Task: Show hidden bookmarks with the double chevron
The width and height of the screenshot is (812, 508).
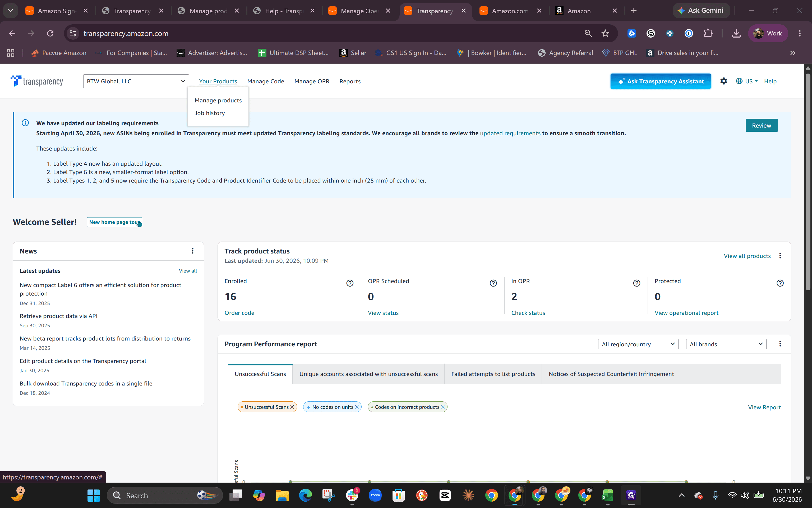Action: coord(792,53)
